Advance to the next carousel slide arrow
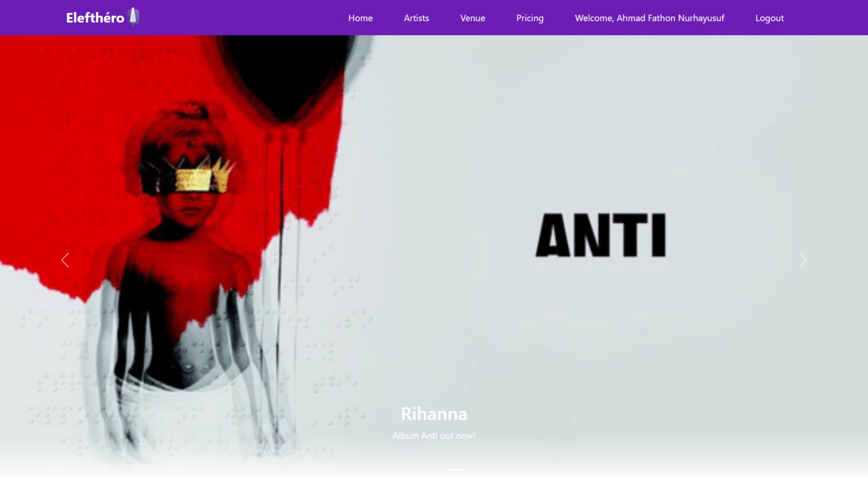This screenshot has height=488, width=868. coord(803,260)
